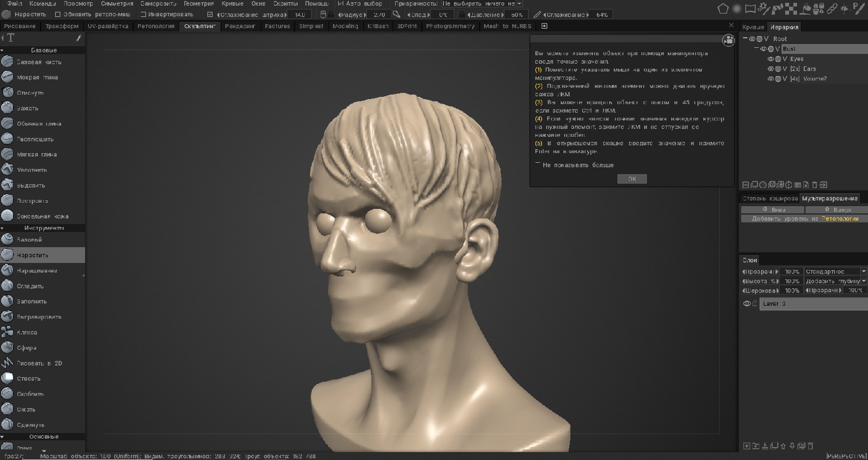This screenshot has height=460, width=868.
Task: Click the camera icon in the hint popup
Action: coord(728,40)
